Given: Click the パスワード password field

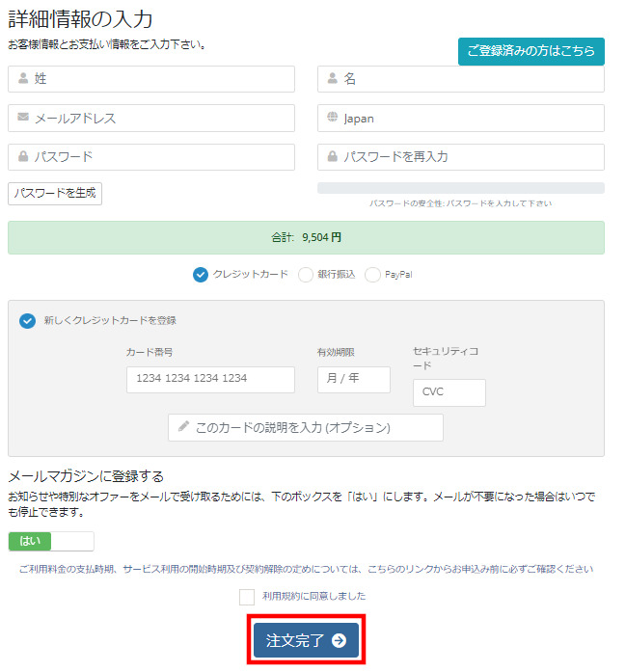Looking at the screenshot, I should [x=151, y=157].
